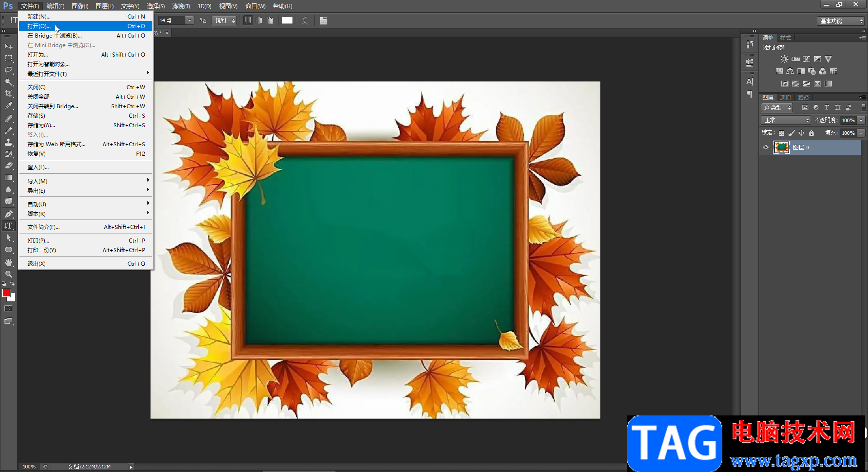
Task: Open the 基本功能 workspace dropdown
Action: tap(840, 21)
